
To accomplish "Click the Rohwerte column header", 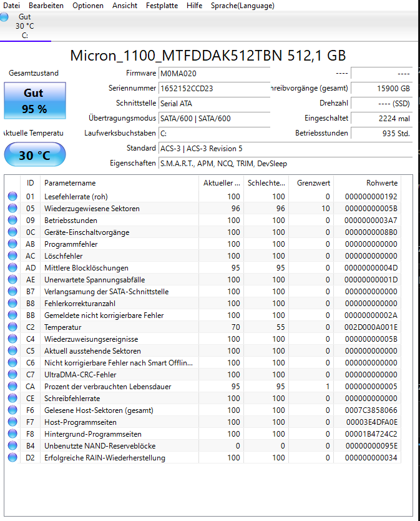I will [x=367, y=183].
